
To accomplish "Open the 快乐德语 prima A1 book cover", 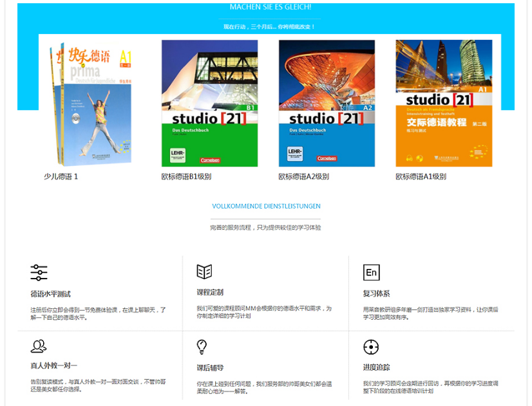I will [x=91, y=103].
